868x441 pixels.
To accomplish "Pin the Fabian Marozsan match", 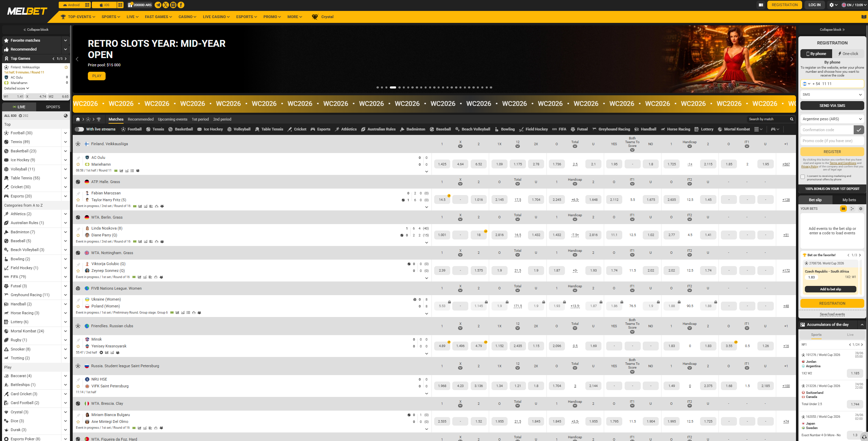I will (x=78, y=193).
